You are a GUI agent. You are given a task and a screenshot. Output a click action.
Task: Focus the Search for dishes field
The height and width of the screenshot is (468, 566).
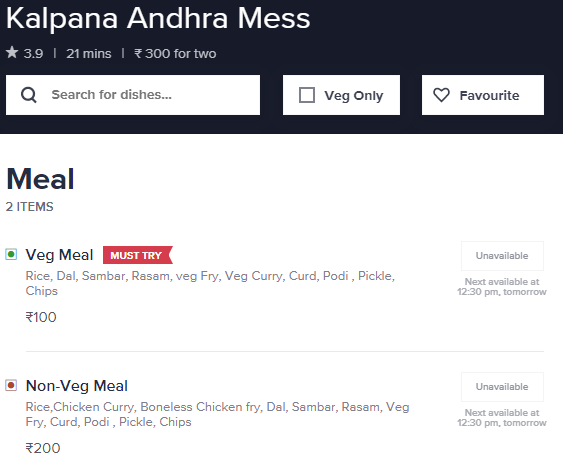(133, 95)
